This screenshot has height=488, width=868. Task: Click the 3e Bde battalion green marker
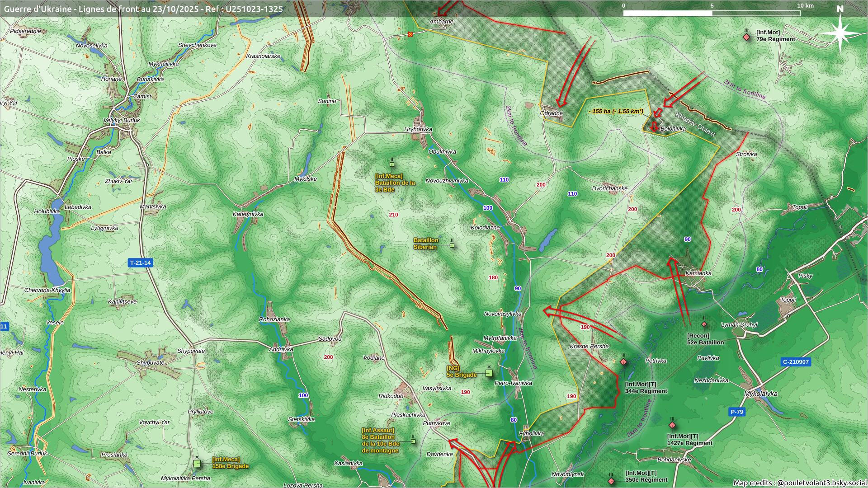point(392,164)
